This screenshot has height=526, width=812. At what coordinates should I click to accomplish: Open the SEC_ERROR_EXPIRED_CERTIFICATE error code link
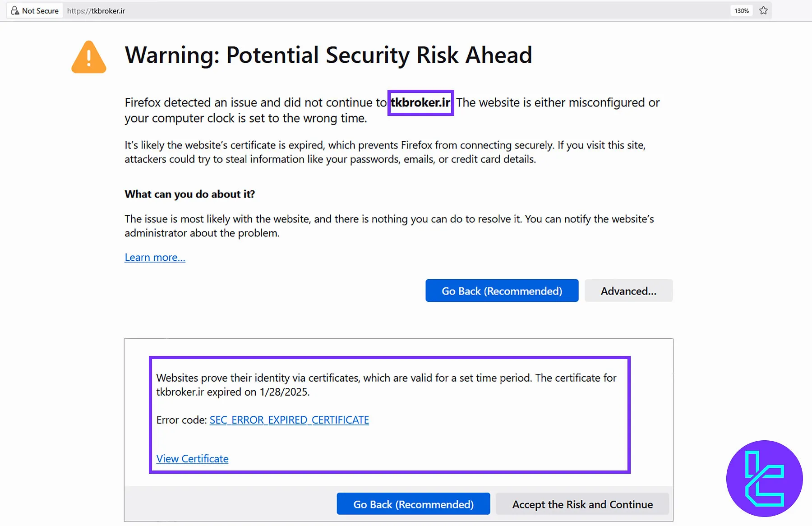pyautogui.click(x=289, y=420)
